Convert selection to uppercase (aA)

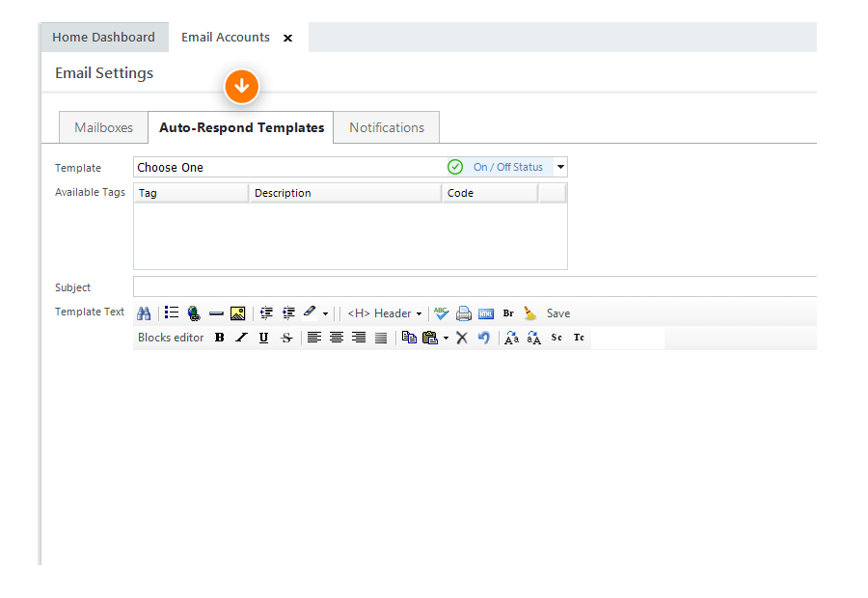coord(534,338)
